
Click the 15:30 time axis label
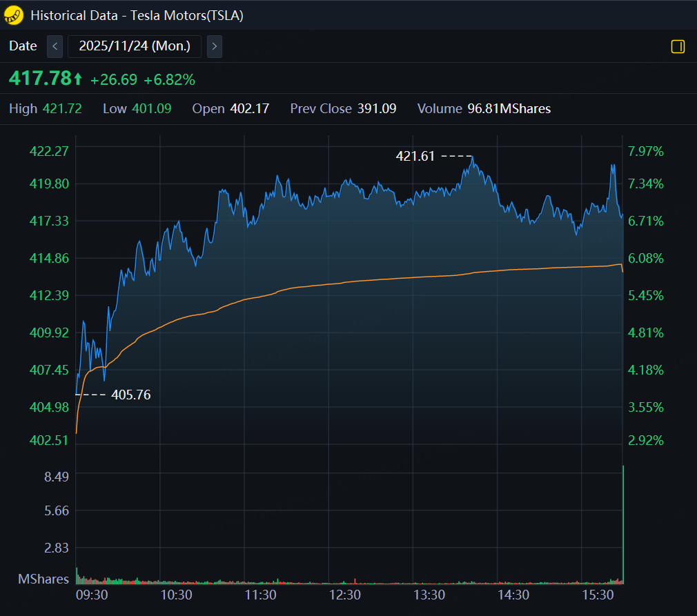coord(598,595)
